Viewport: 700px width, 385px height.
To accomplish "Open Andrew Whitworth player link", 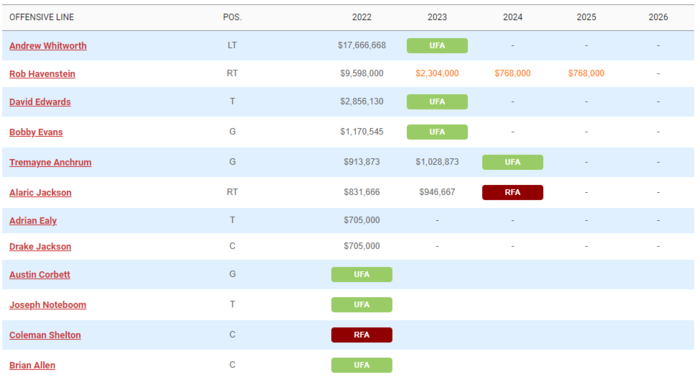I will [x=48, y=46].
